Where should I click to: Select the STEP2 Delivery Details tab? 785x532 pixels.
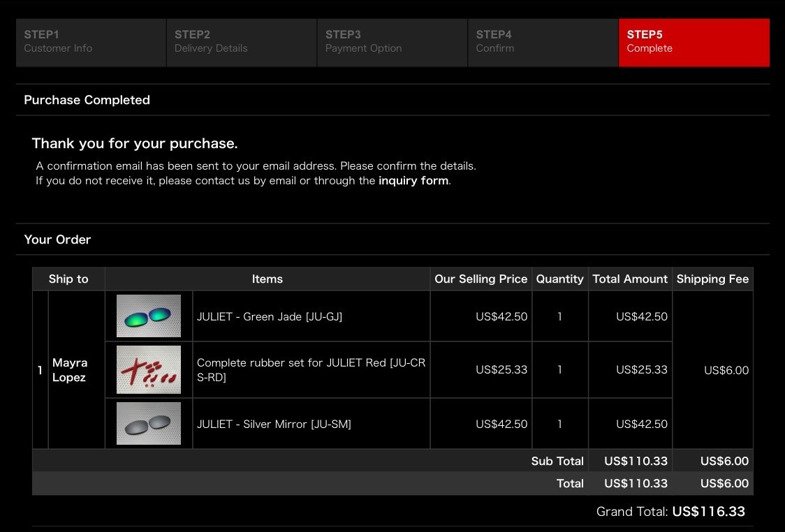tap(241, 42)
